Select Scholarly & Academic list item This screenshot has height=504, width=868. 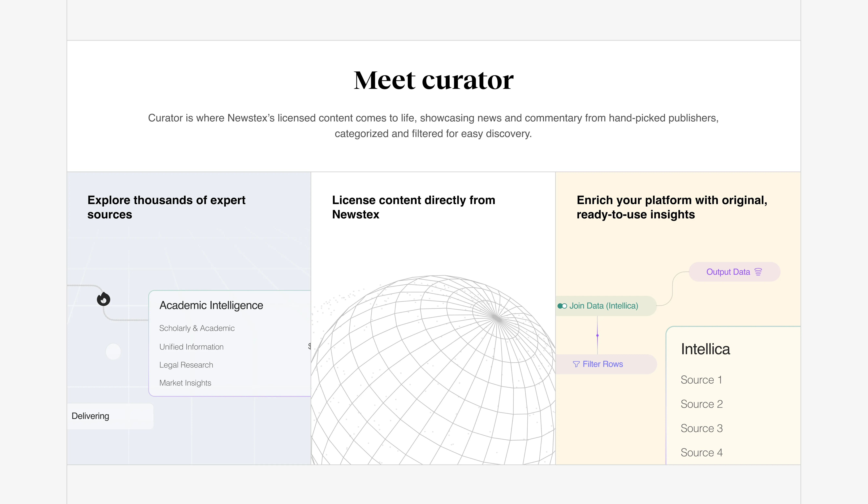point(197,328)
